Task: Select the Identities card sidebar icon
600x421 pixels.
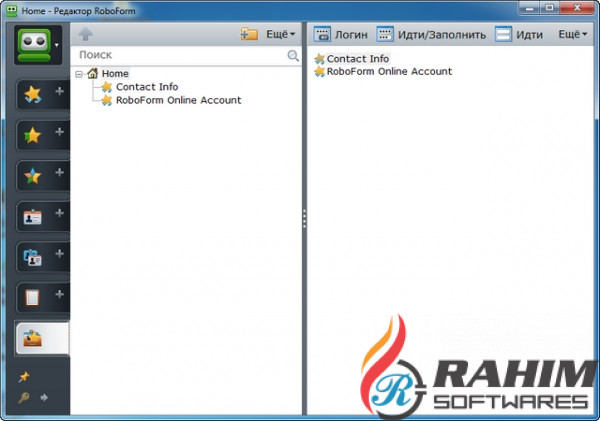Action: 33,217
